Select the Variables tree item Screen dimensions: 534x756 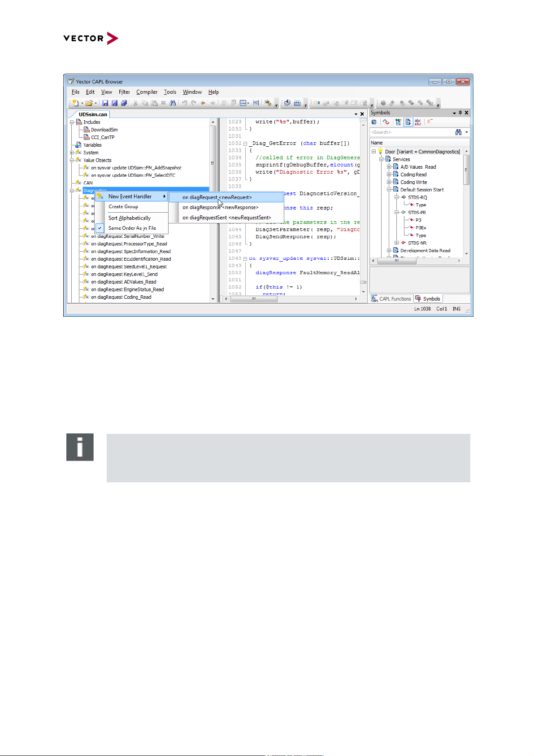pos(92,145)
